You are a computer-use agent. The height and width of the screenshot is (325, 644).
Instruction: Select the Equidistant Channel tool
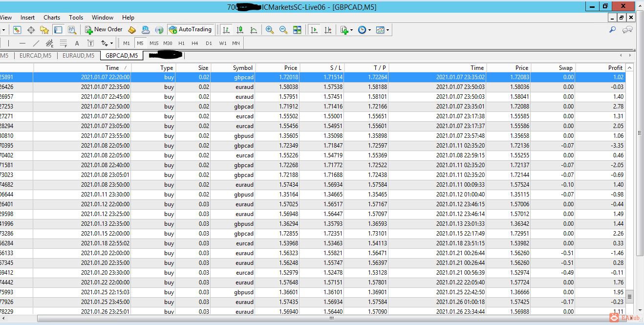tap(49, 43)
